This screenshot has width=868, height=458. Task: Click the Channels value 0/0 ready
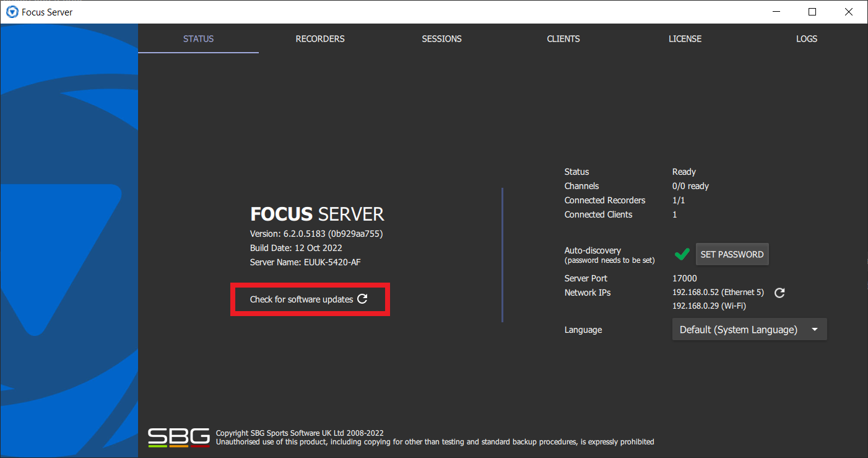pos(690,186)
